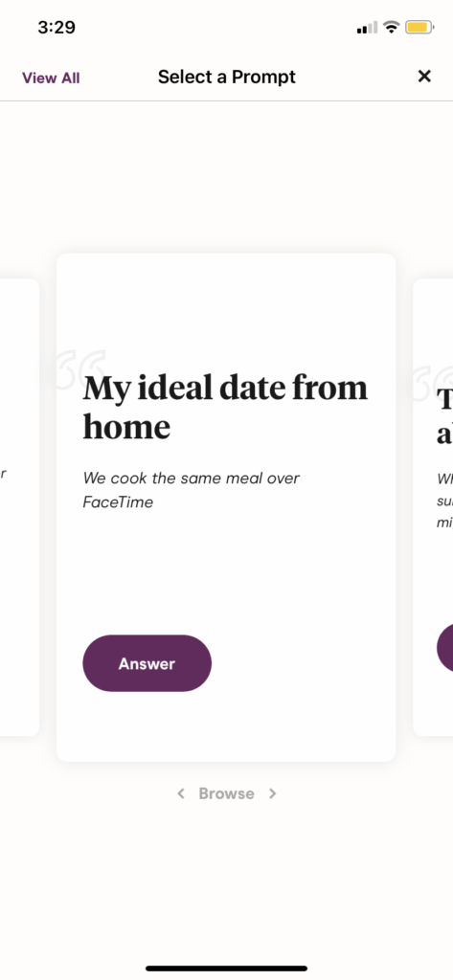Close the Select a Prompt screen

(424, 77)
